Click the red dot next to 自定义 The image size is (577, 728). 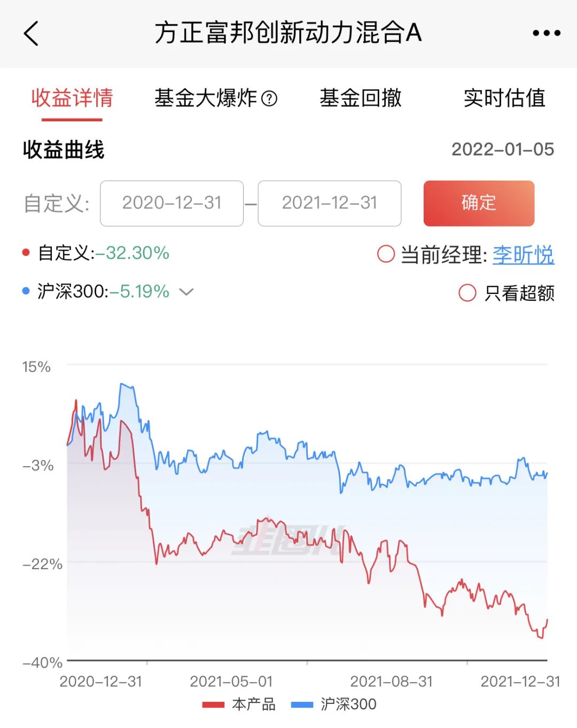(x=26, y=253)
